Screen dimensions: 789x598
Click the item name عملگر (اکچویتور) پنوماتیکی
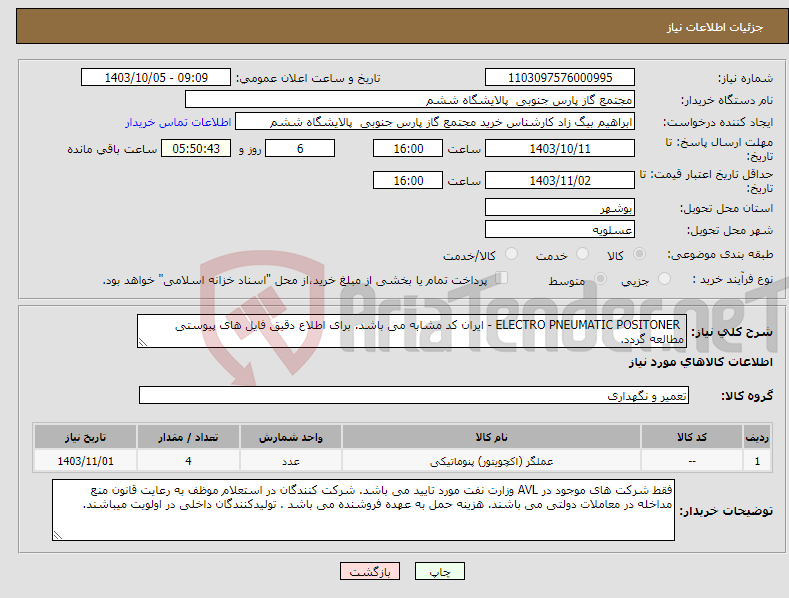pos(491,461)
